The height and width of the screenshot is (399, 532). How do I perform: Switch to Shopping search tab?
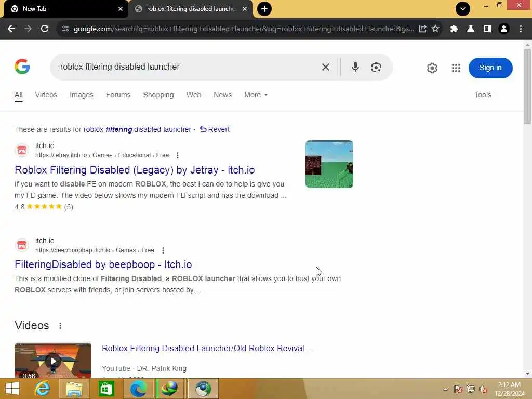click(158, 95)
